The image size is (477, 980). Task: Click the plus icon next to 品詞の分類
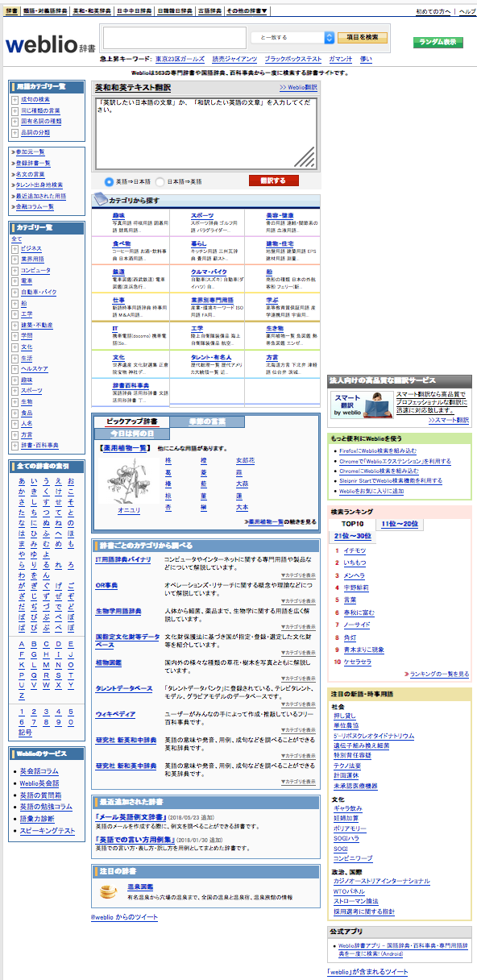pyautogui.click(x=15, y=133)
